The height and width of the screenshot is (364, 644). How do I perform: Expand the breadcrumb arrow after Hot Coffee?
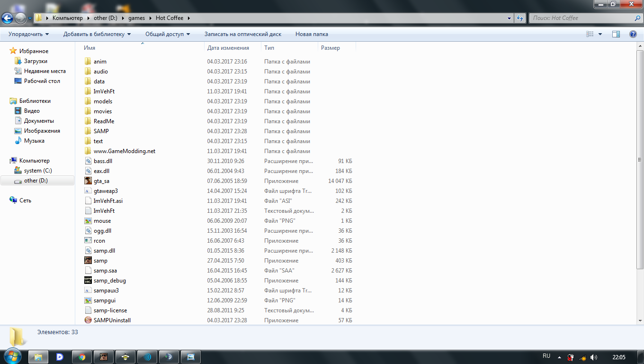point(188,18)
